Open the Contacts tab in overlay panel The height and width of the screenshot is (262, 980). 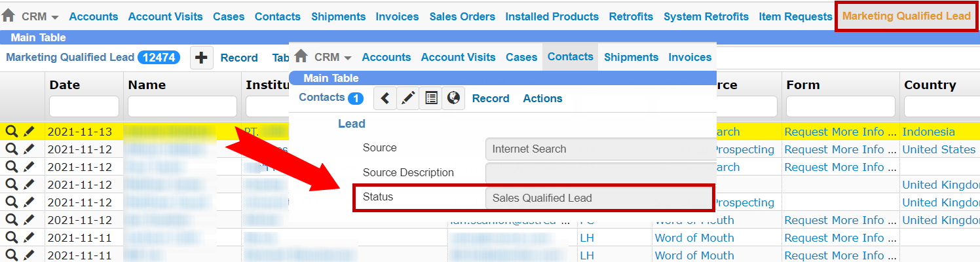(x=570, y=57)
